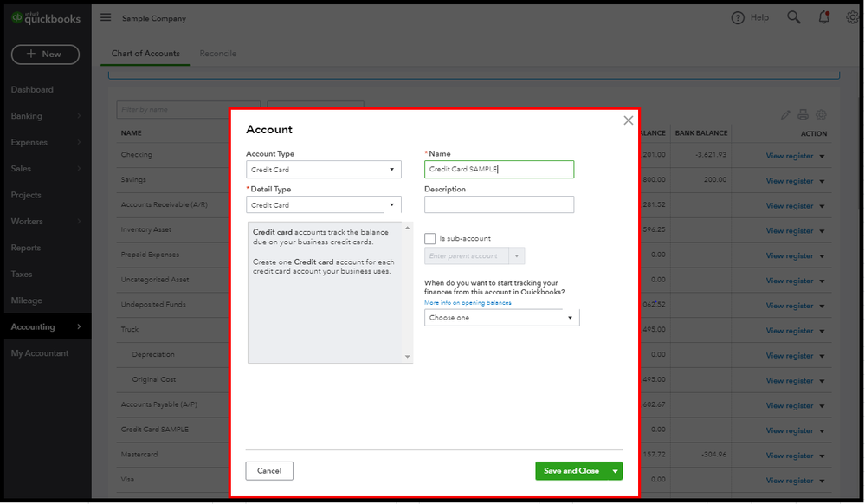Viewport: 865px width, 504px height.
Task: Click View register for Accounts Receivable
Action: pyautogui.click(x=790, y=206)
